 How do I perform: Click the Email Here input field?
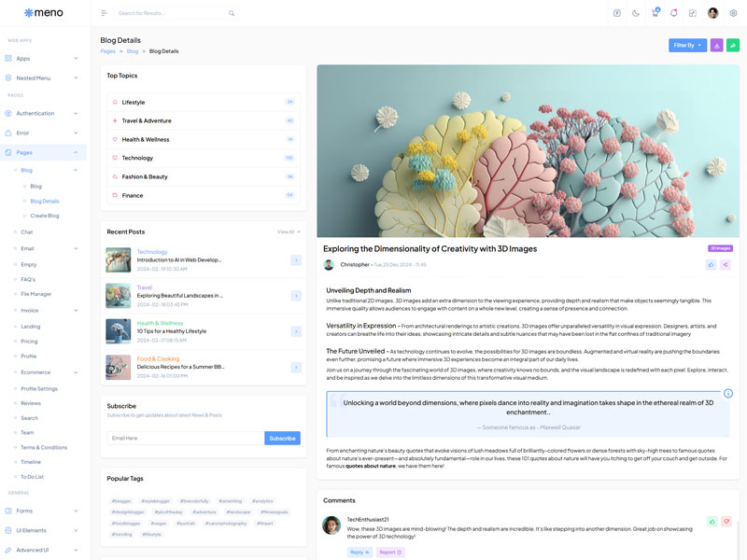tap(185, 438)
